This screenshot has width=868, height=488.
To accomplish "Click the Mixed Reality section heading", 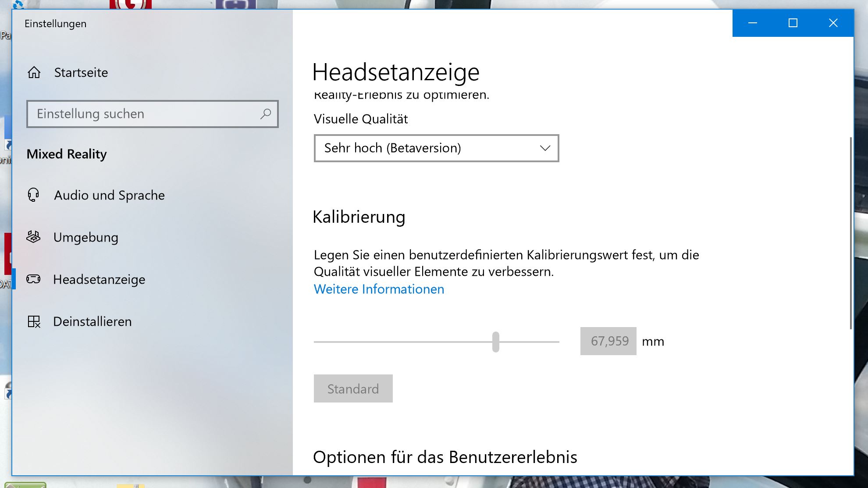I will tap(67, 154).
